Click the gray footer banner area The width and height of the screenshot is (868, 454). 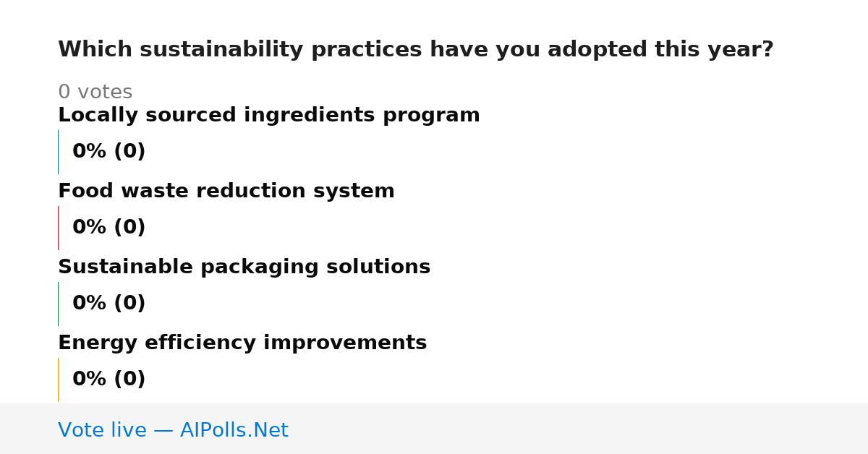pyautogui.click(x=434, y=429)
